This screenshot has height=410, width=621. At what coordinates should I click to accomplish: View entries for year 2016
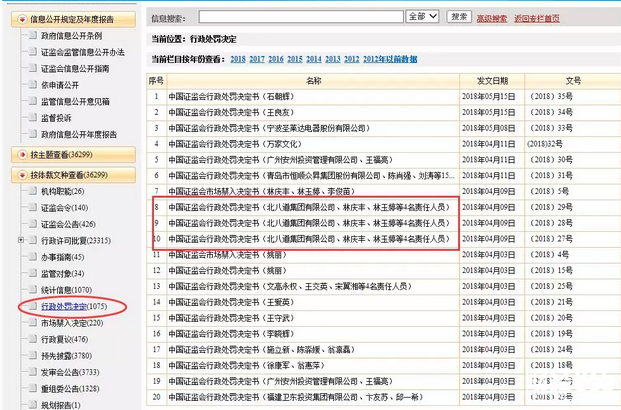point(276,59)
